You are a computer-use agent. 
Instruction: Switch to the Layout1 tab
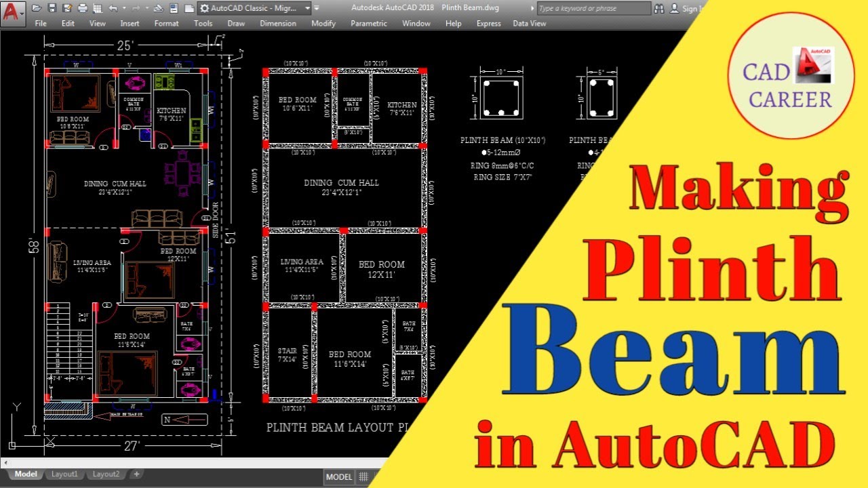coord(65,474)
